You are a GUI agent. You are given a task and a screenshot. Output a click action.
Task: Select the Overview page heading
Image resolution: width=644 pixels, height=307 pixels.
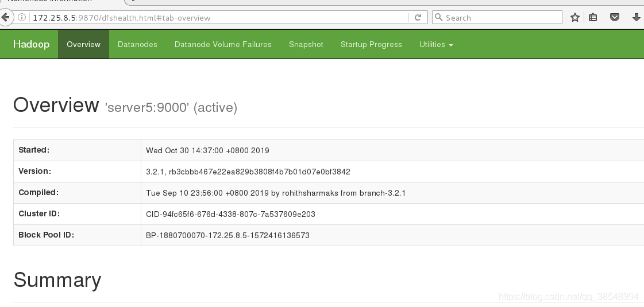pyautogui.click(x=56, y=104)
